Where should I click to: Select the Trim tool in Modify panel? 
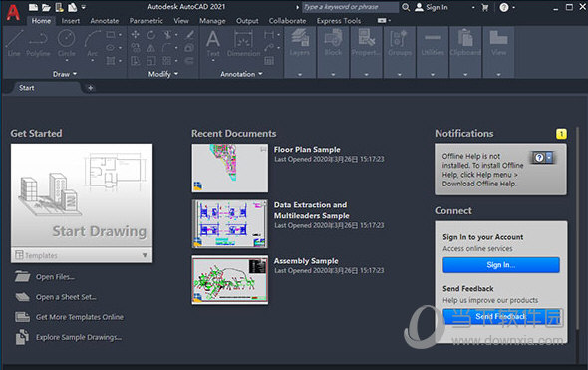(167, 35)
